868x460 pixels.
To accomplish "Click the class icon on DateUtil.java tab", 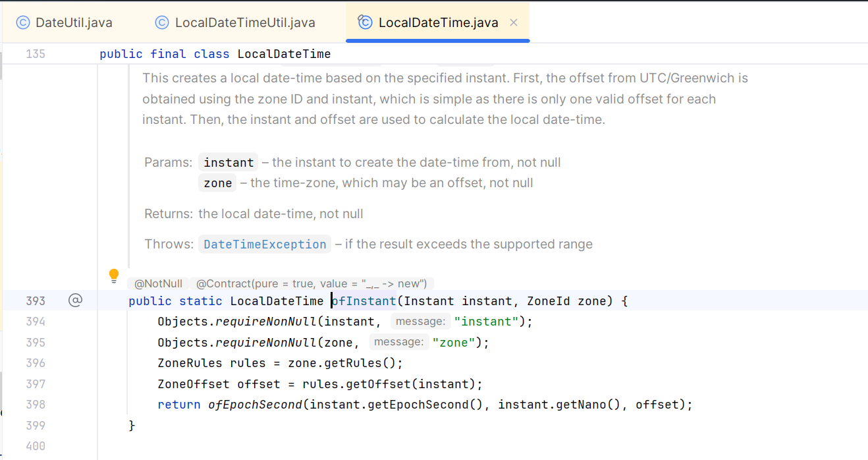I will coord(23,22).
